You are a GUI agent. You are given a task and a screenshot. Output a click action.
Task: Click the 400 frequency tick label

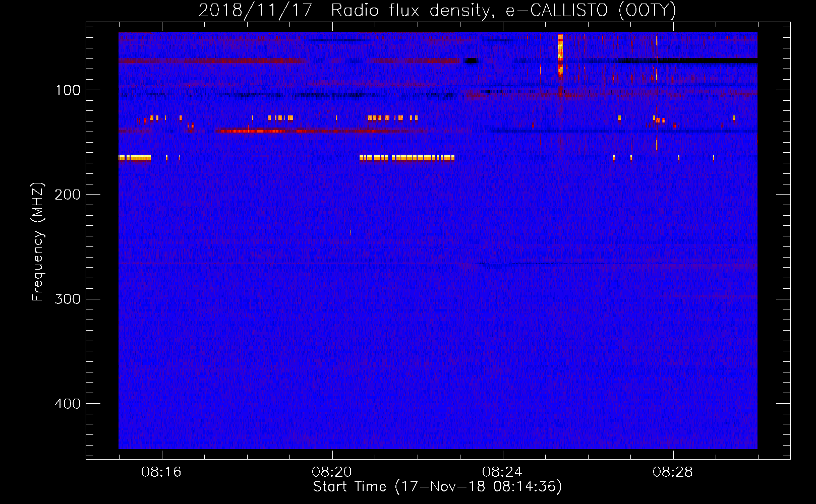point(68,404)
